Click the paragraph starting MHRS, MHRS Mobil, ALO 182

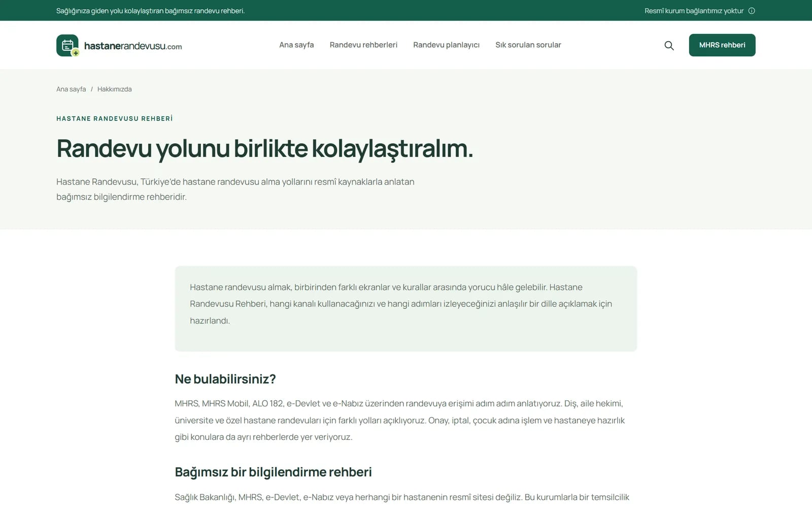pos(401,420)
